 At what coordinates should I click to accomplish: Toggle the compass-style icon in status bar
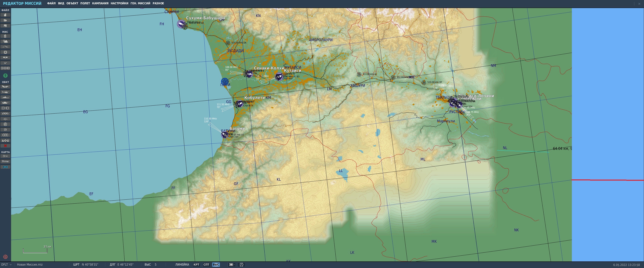coord(242,264)
